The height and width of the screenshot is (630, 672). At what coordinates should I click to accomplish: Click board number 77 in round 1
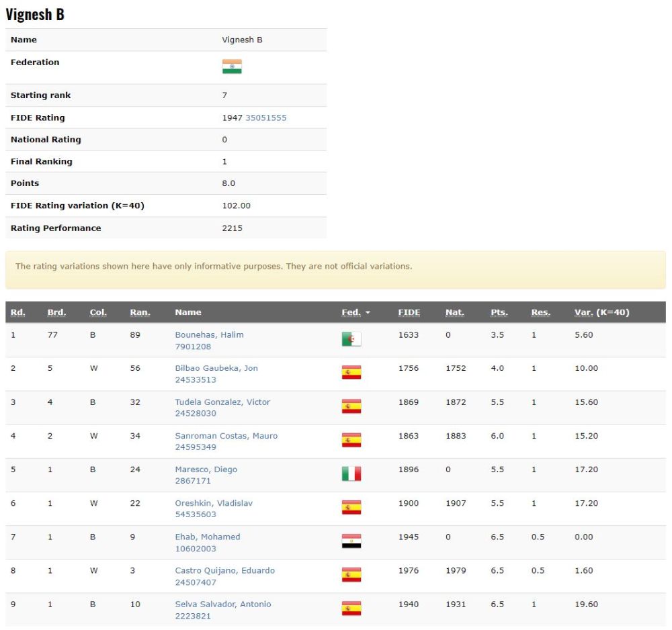coord(52,335)
